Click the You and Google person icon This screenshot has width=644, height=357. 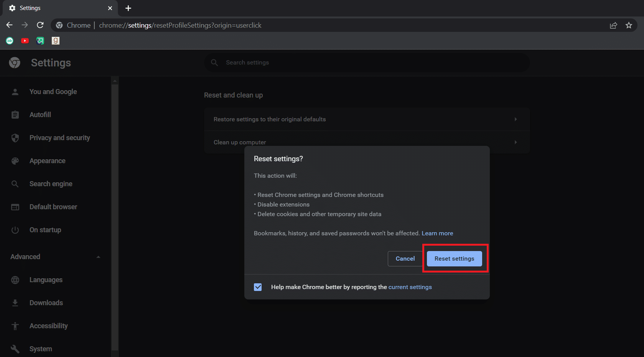15,92
